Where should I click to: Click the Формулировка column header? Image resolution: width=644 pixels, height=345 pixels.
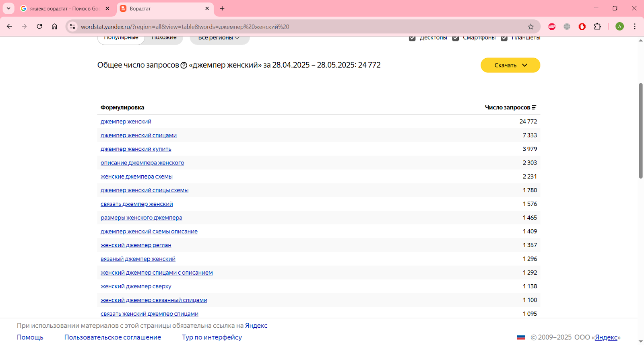pyautogui.click(x=122, y=107)
